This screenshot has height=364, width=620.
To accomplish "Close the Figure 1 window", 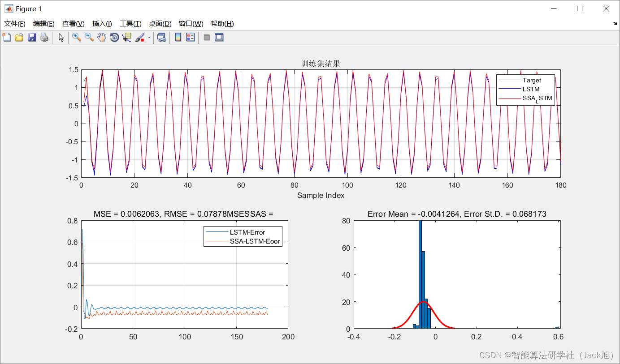I will coord(606,9).
